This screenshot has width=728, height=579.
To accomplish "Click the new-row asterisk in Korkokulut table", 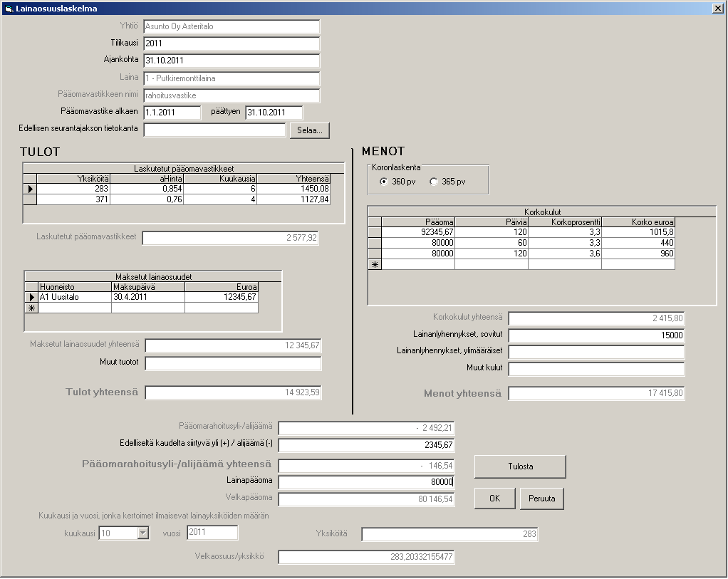I will click(375, 265).
